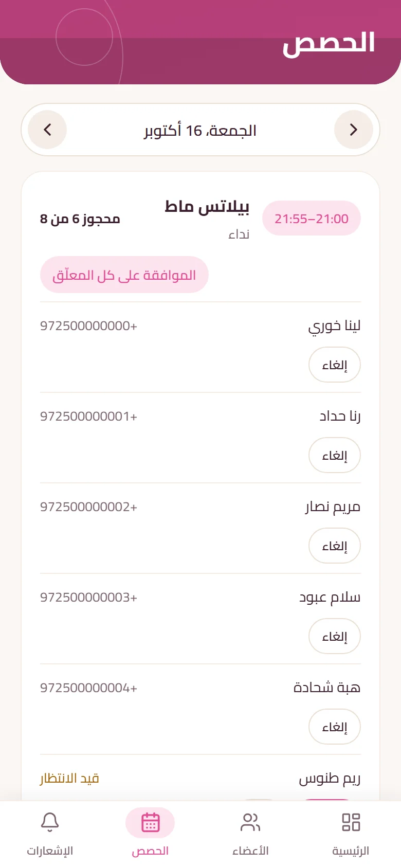This screenshot has width=401, height=868.
Task: Tap the محجوز 6 من 8 capacity label
Action: (80, 219)
